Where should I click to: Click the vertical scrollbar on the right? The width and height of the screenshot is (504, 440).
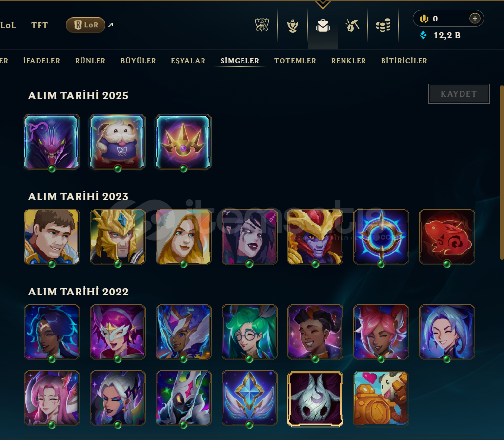(502, 172)
